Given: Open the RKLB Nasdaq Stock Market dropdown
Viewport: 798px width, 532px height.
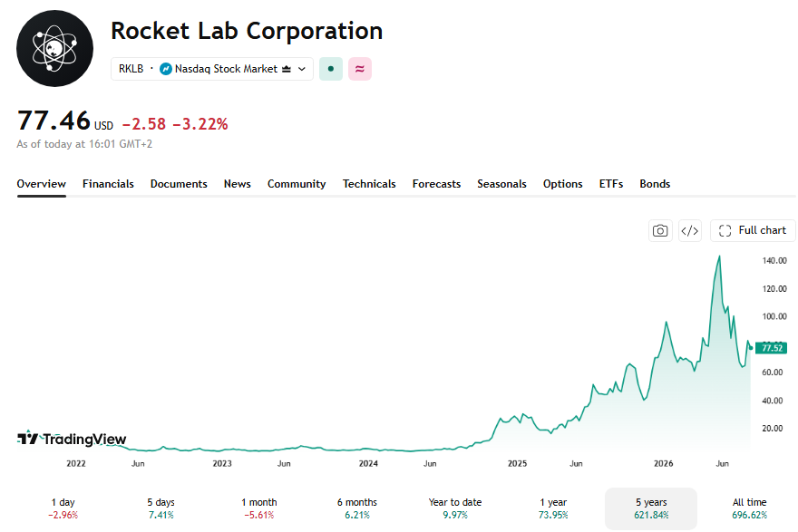Looking at the screenshot, I should 211,69.
